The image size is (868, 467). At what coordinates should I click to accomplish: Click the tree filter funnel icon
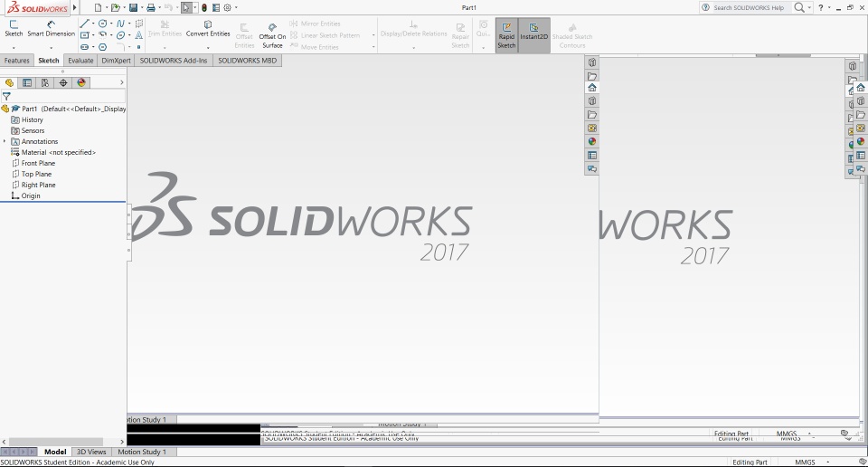click(6, 97)
